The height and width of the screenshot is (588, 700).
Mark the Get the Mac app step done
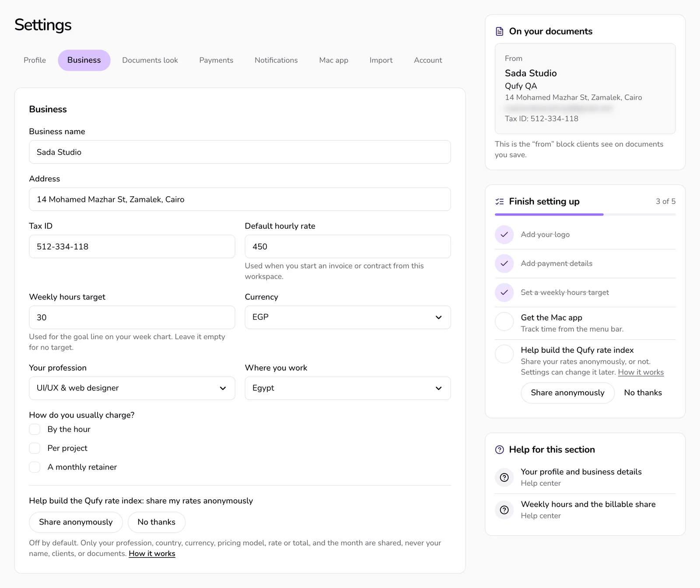point(504,321)
